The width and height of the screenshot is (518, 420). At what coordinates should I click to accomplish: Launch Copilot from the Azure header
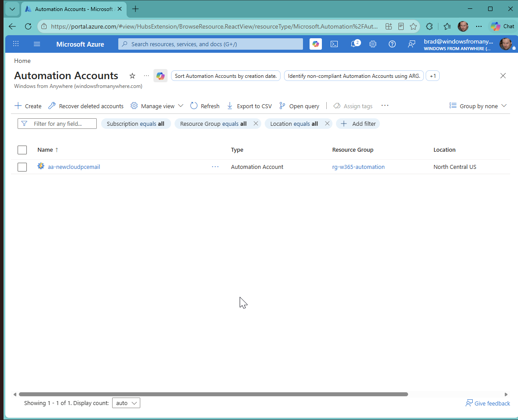(315, 44)
